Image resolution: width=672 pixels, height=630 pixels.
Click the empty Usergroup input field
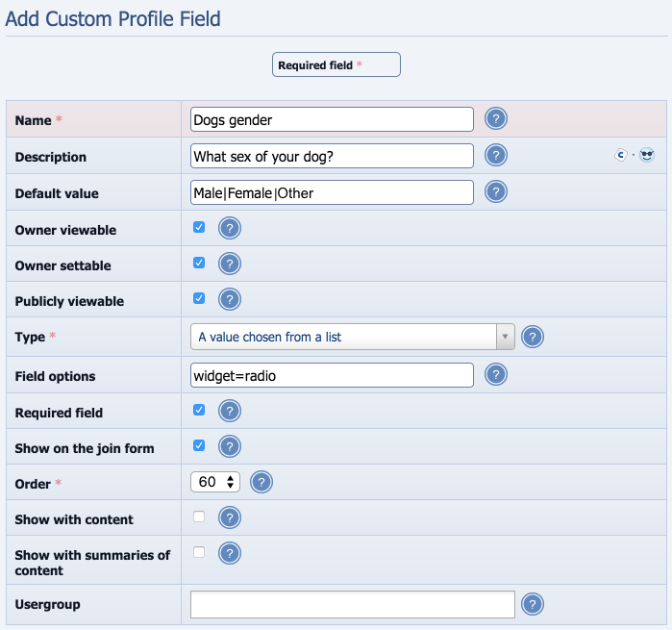[x=352, y=605]
